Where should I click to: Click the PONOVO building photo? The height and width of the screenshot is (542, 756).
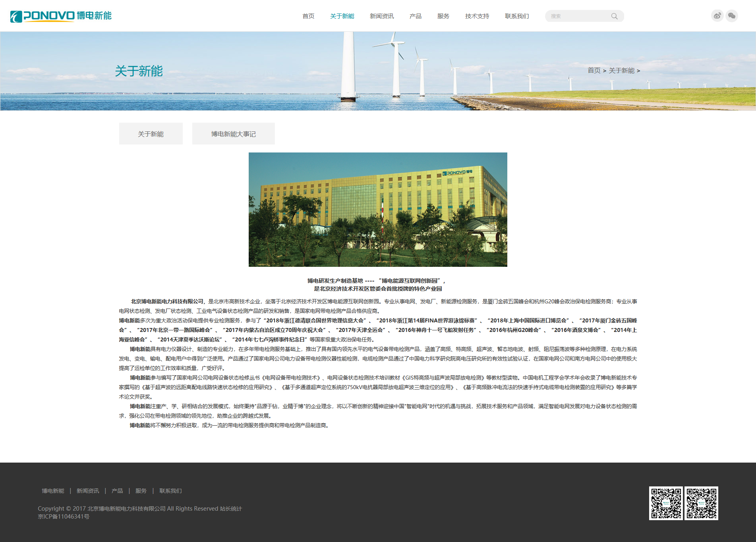tap(378, 210)
